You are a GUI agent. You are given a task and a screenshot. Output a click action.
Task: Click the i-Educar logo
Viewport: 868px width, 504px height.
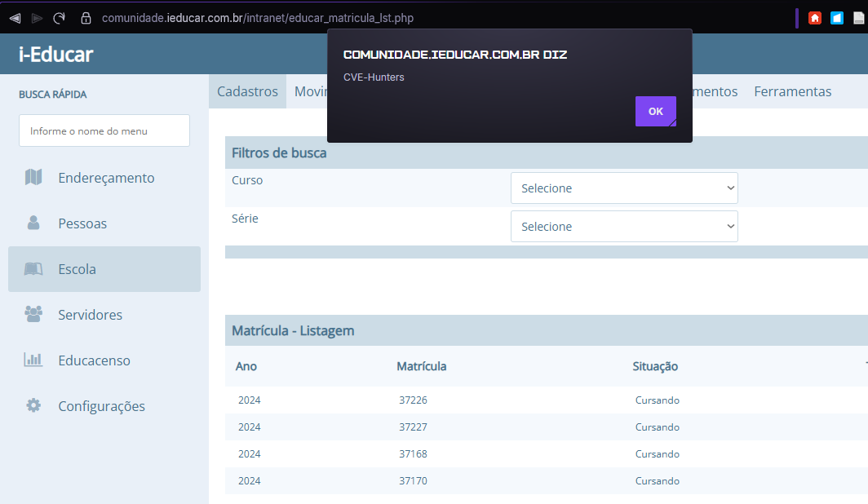click(x=56, y=54)
